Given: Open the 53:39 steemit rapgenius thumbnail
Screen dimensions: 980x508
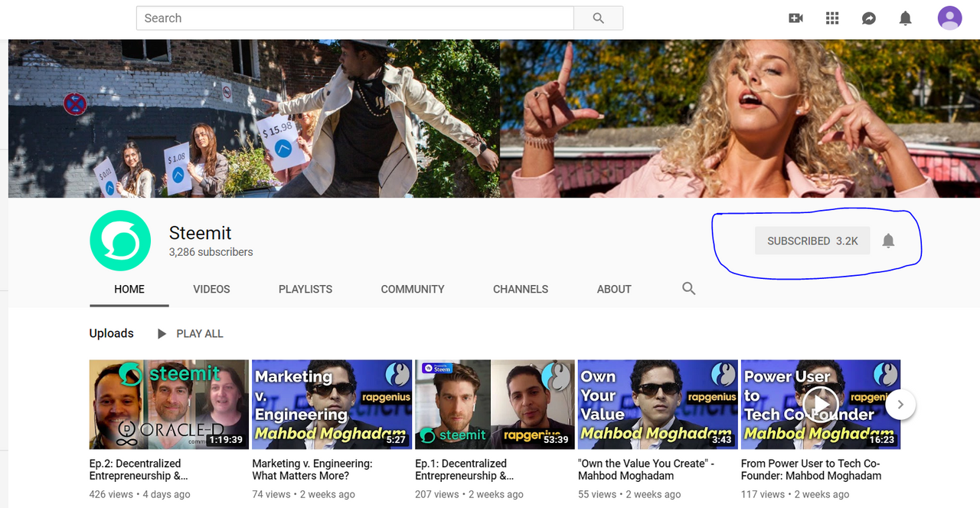Looking at the screenshot, I should coord(495,405).
